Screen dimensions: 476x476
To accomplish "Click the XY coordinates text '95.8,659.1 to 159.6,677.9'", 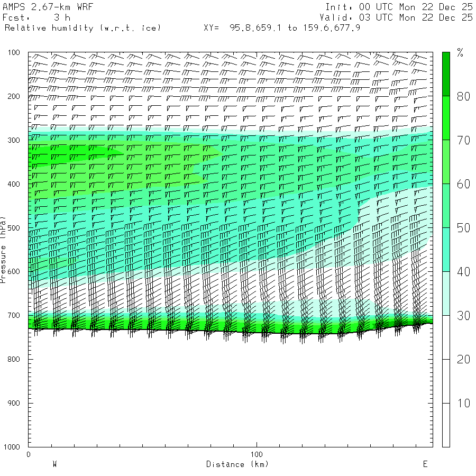I will pyautogui.click(x=295, y=28).
